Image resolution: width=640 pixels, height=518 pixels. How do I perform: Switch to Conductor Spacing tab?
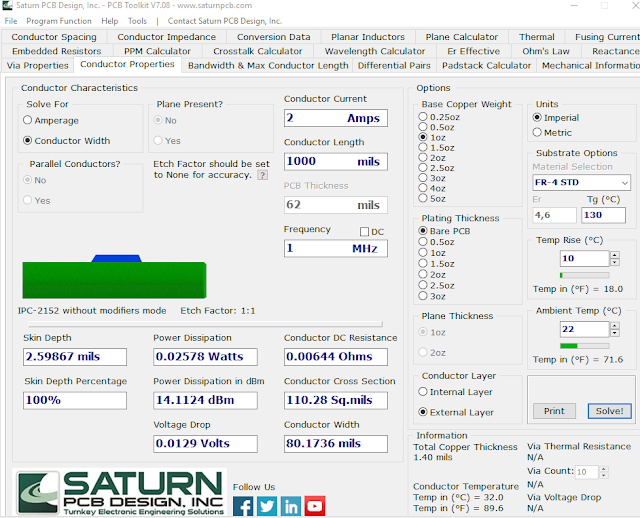click(54, 37)
